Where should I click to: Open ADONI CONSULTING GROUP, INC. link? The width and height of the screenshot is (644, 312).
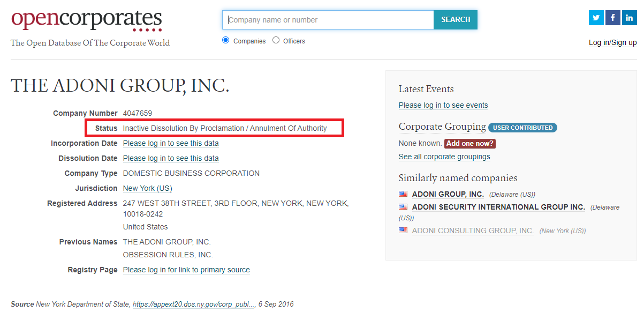point(473,231)
